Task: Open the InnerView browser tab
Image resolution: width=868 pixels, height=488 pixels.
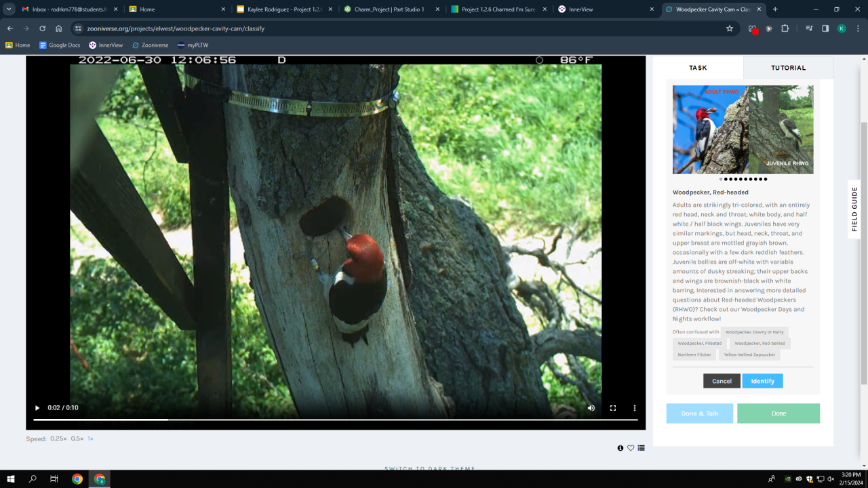Action: [606, 9]
